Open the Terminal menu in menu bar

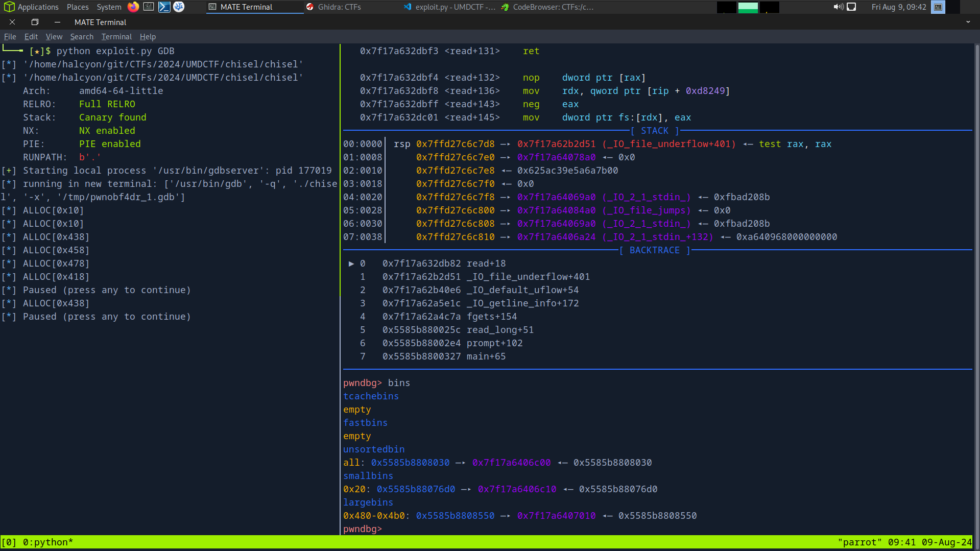pos(116,37)
